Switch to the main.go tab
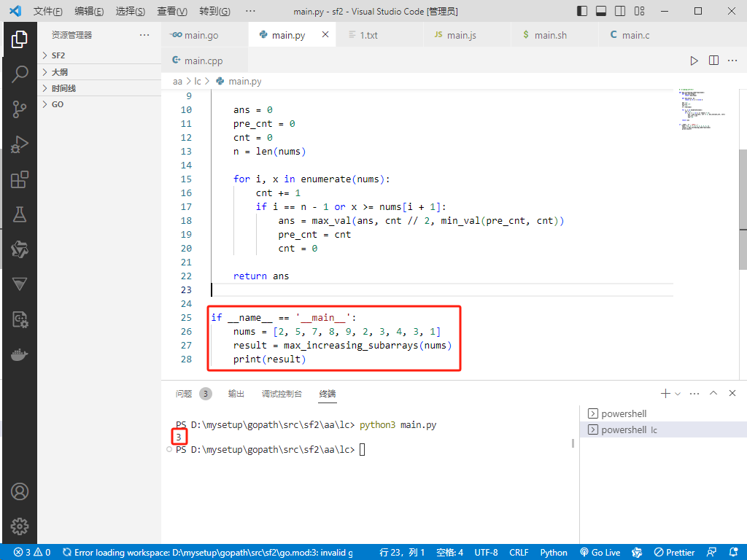This screenshot has height=560, width=747. pos(204,35)
